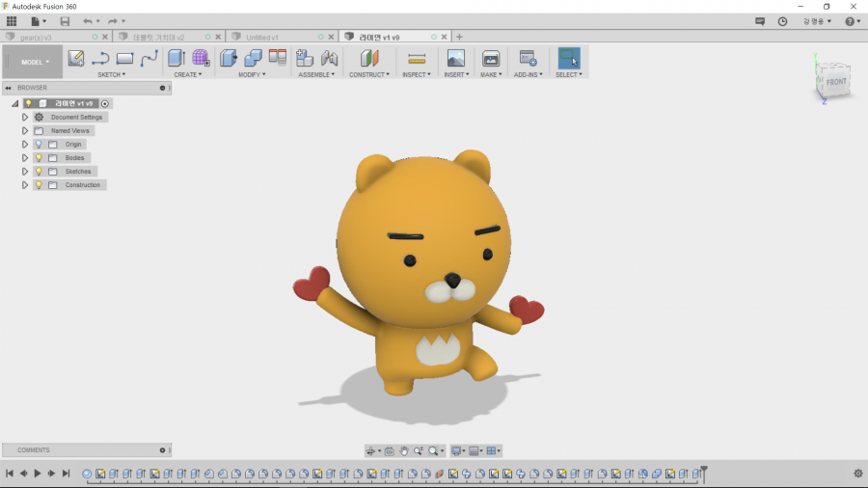Click the Insert image icon
This screenshot has height=488, width=868.
point(455,58)
